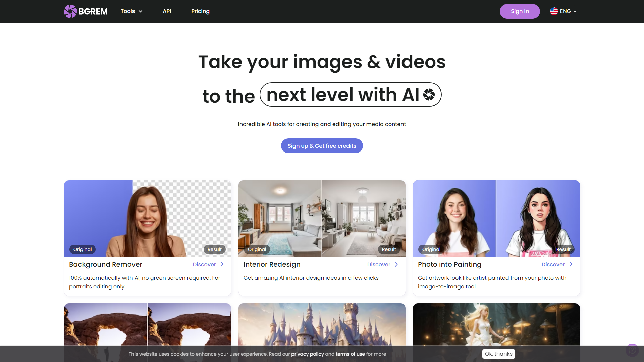Click the ENG dropdown chevron arrow
This screenshot has width=644, height=362.
pyautogui.click(x=575, y=11)
